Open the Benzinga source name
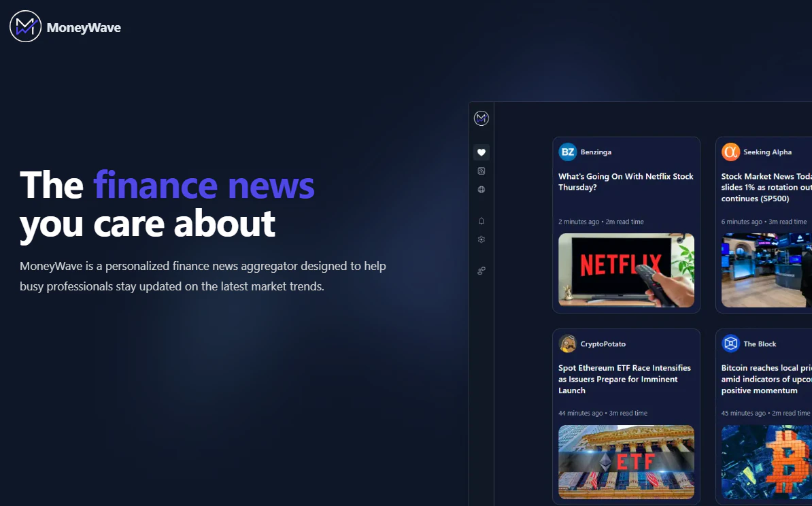This screenshot has height=506, width=812. 596,152
